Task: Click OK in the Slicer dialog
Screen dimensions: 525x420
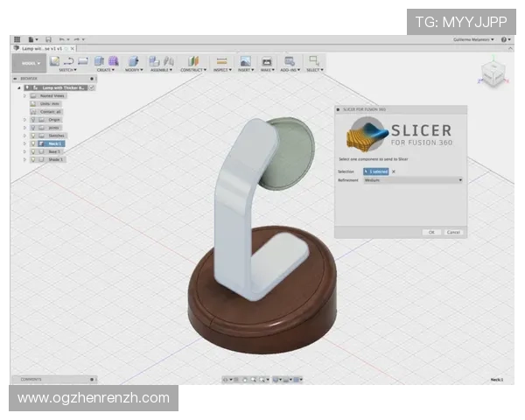Action: coord(430,232)
